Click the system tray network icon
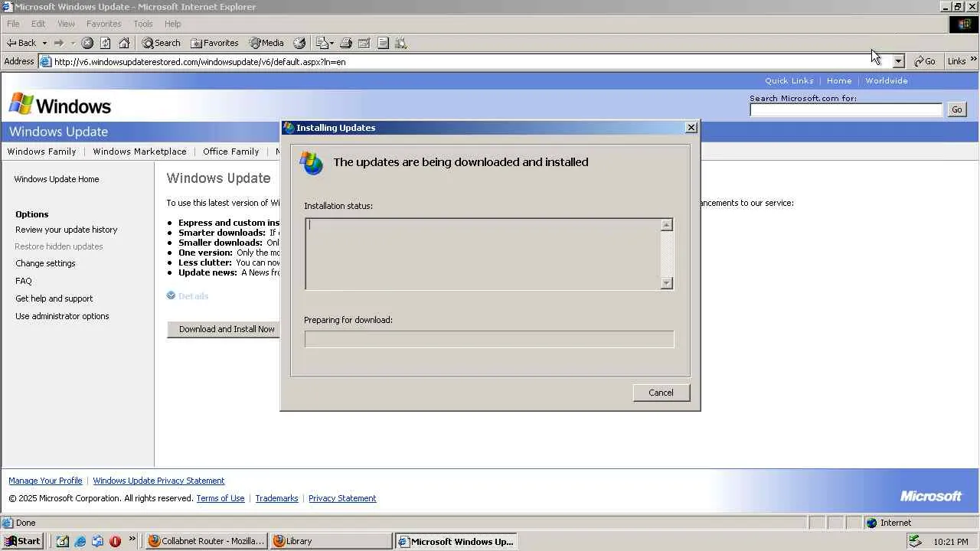The height and width of the screenshot is (551, 980). point(915,541)
